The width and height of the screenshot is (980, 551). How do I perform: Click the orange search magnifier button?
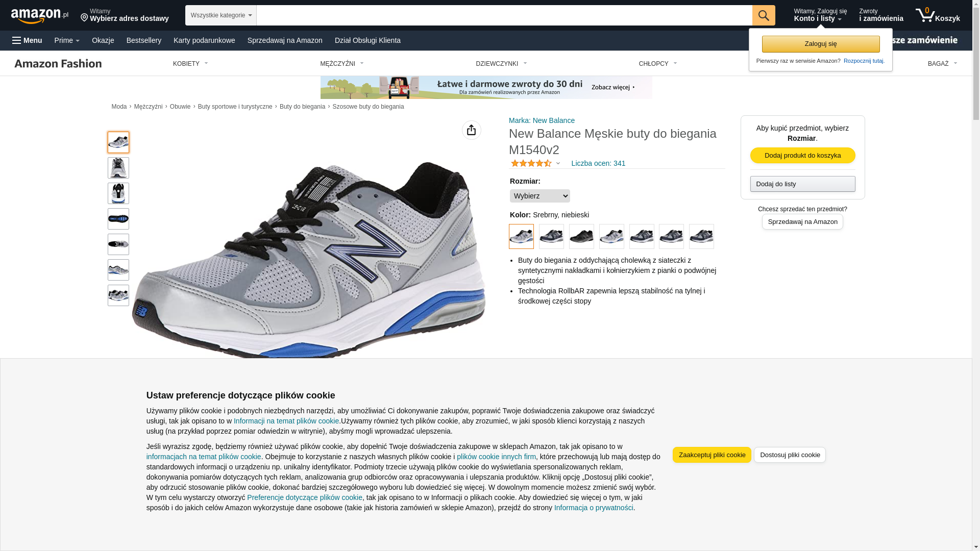tap(764, 15)
